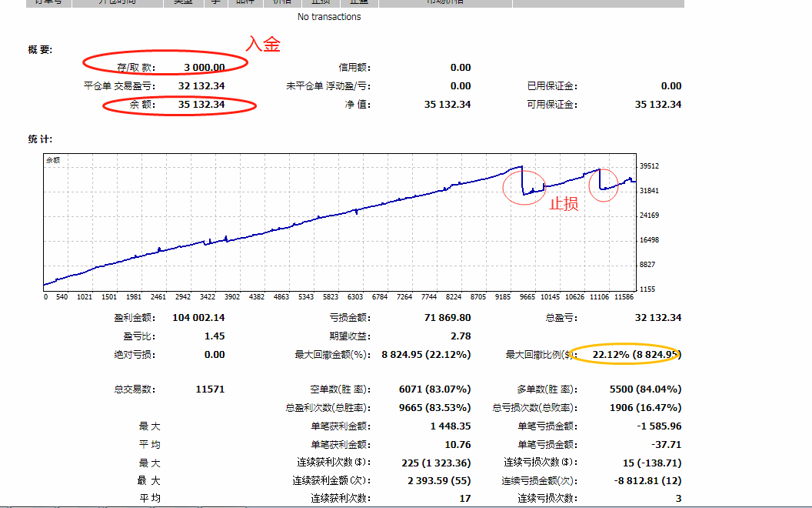Click the 连续获利金额(次) label
This screenshot has height=508, width=812.
point(331,481)
